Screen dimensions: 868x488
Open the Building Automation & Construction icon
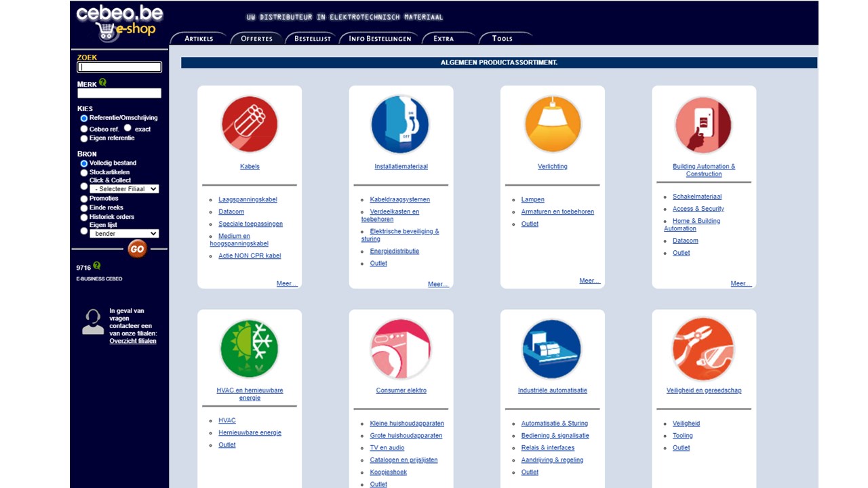point(703,125)
